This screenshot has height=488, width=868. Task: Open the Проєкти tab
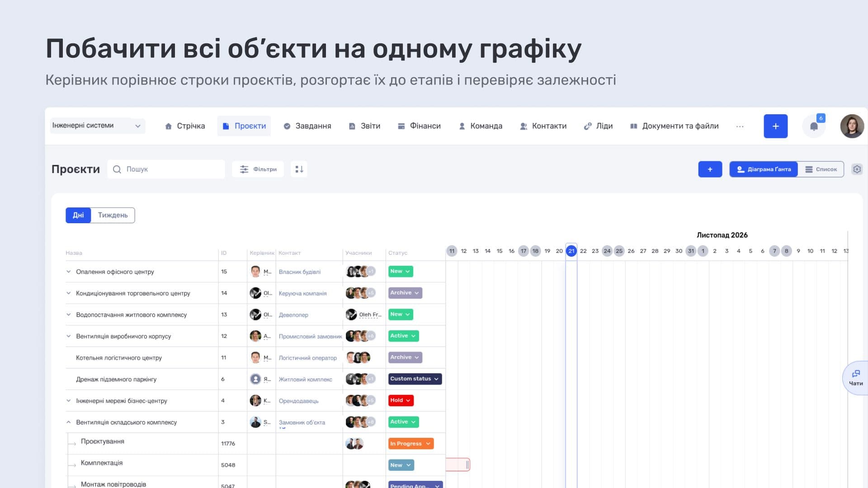[x=244, y=126]
